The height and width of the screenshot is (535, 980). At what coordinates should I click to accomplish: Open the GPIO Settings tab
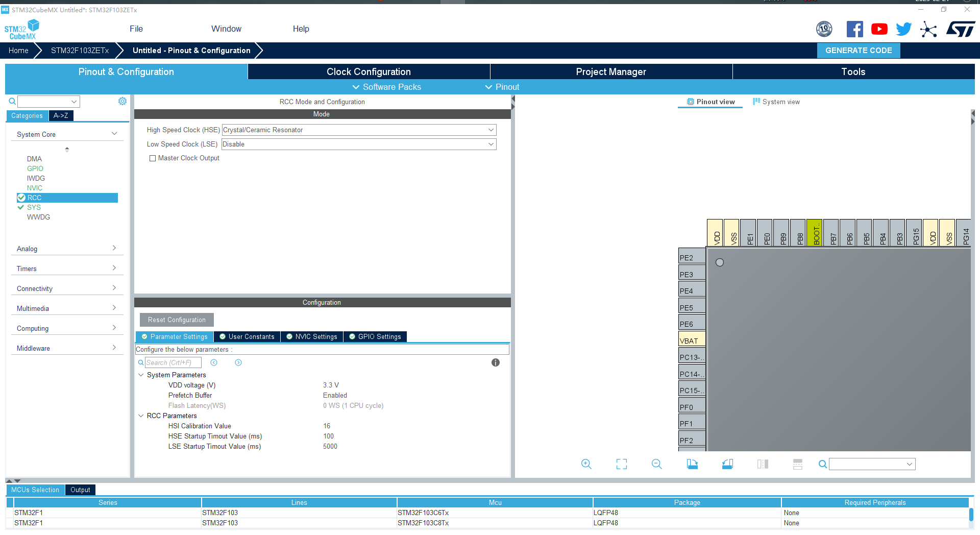[x=375, y=337]
